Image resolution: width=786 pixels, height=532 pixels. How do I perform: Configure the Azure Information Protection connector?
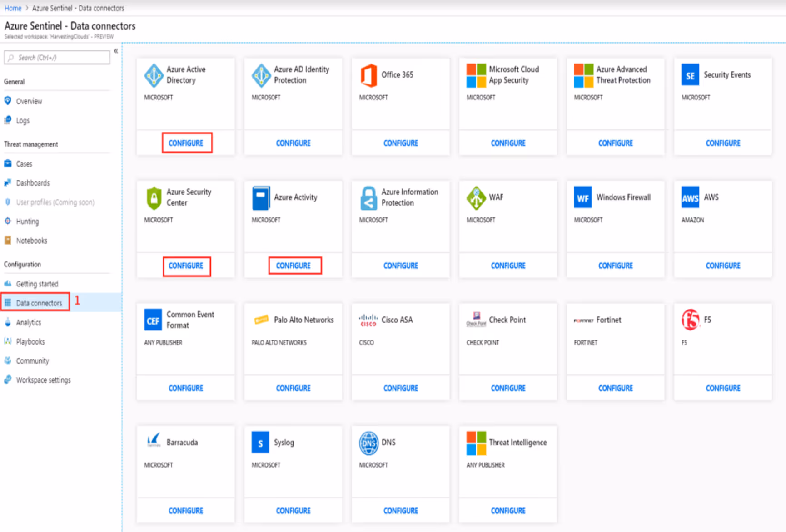(x=401, y=266)
